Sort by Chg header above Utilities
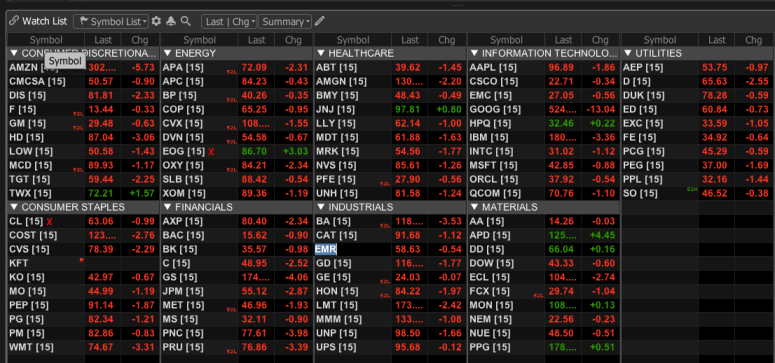Viewport: 775px width, 363px height. click(754, 40)
